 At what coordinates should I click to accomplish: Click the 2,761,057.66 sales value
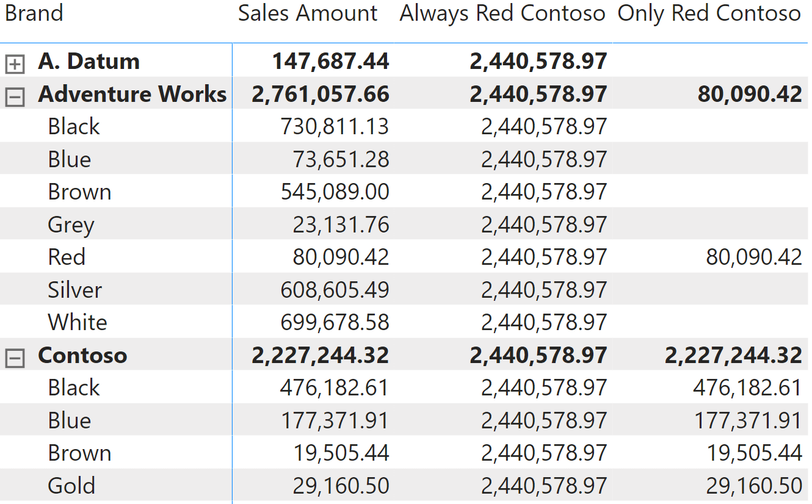(x=321, y=94)
